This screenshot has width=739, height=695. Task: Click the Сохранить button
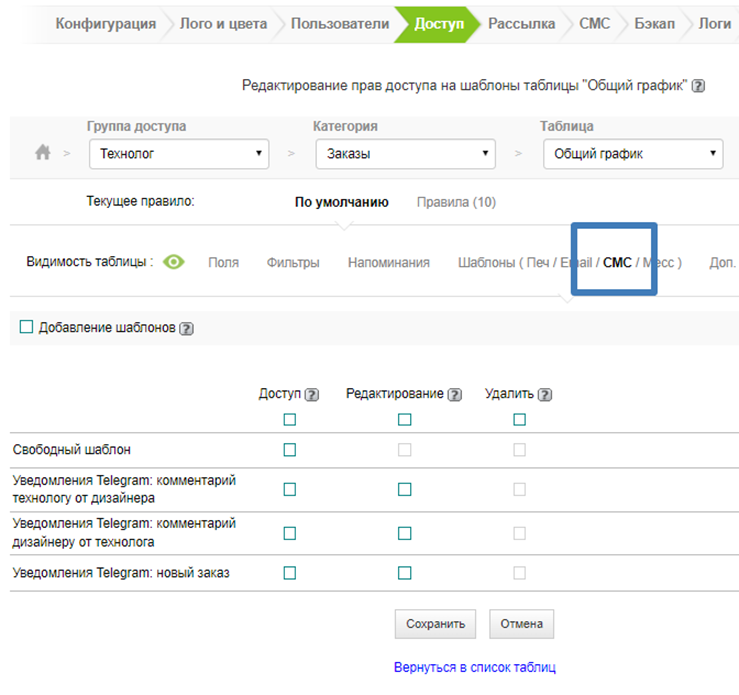pyautogui.click(x=435, y=624)
